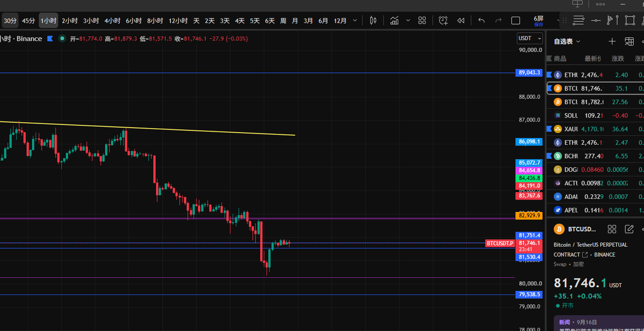Undo last chart action
This screenshot has height=331, width=644.
pyautogui.click(x=481, y=20)
